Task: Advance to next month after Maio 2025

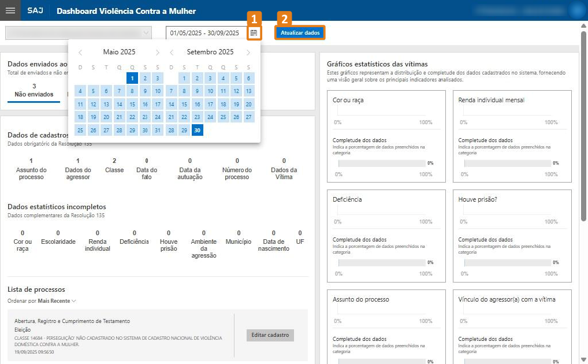Action: coord(158,53)
